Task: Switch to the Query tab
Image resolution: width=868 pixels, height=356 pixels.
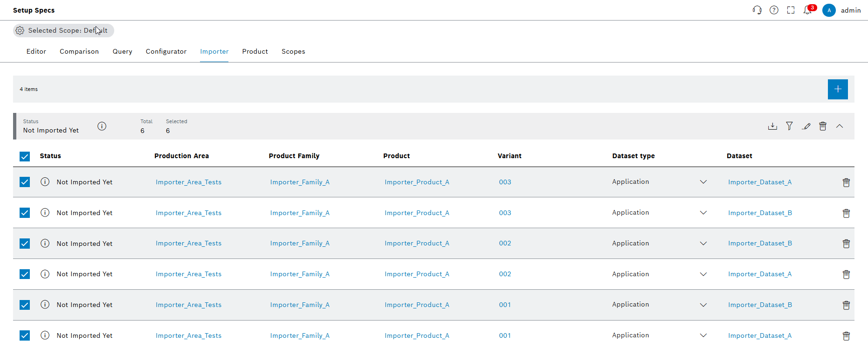Action: tap(123, 51)
